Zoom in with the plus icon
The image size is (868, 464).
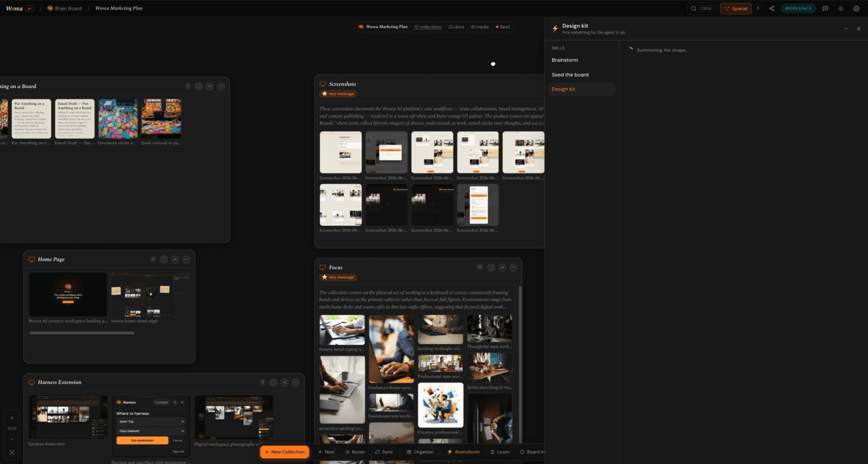click(x=12, y=418)
